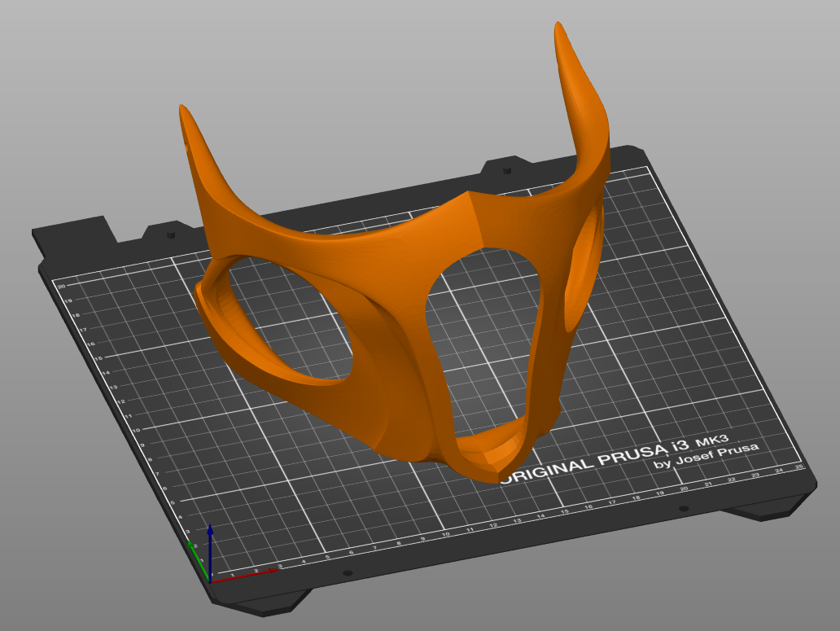Click the rear center mounting tab of bed
840x631 pixels.
(x=506, y=168)
